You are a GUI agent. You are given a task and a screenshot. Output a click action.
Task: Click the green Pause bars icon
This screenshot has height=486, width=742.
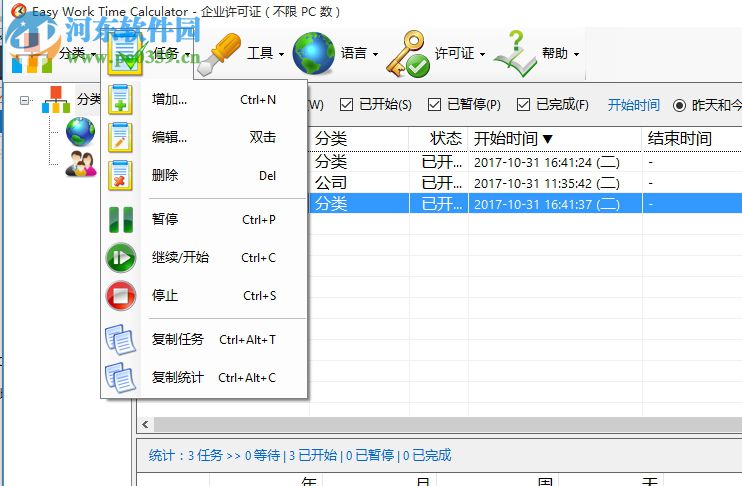point(121,220)
